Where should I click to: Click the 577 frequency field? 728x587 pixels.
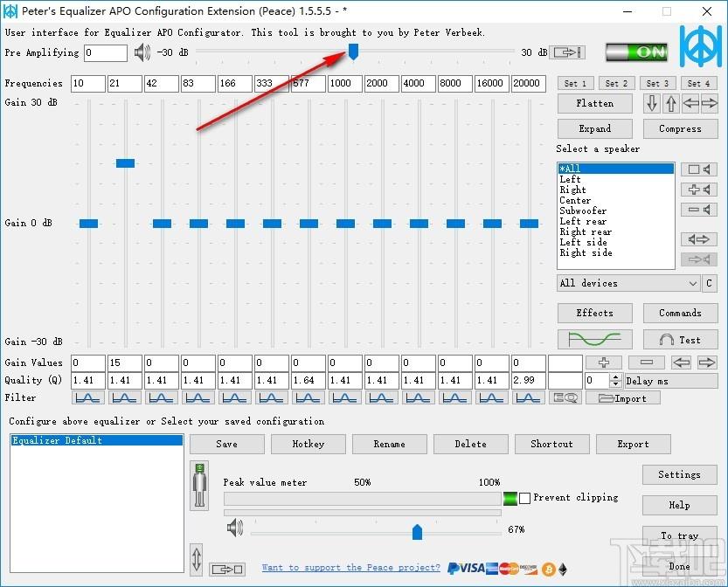(x=309, y=84)
